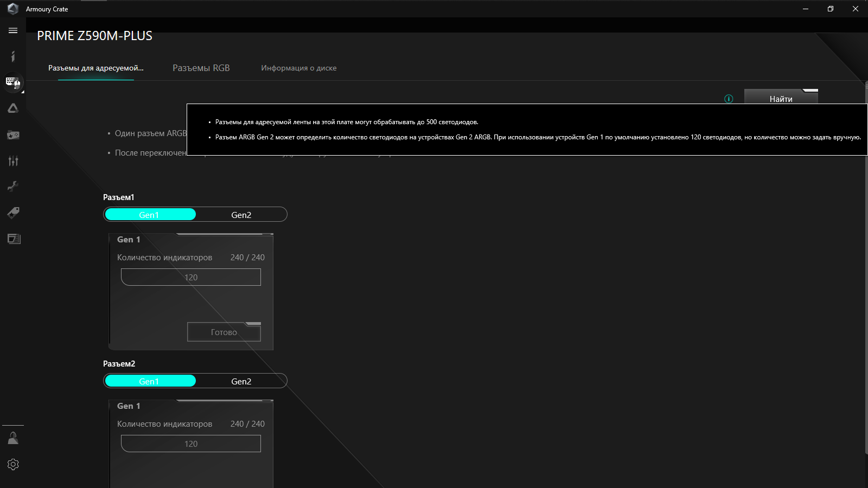
Task: Open the hamburger navigation menu
Action: coord(13,30)
